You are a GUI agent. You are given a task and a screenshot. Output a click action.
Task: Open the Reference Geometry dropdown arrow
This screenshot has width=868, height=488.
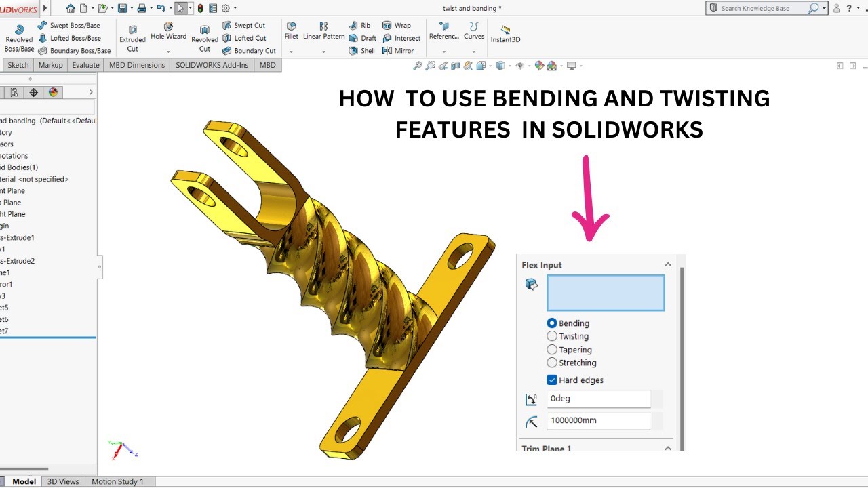click(x=444, y=52)
